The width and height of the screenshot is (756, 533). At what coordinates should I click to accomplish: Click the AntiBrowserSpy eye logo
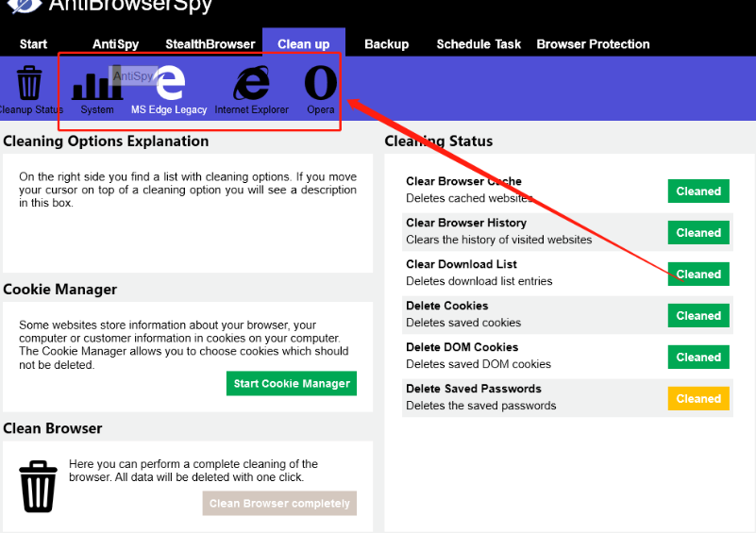(25, 6)
